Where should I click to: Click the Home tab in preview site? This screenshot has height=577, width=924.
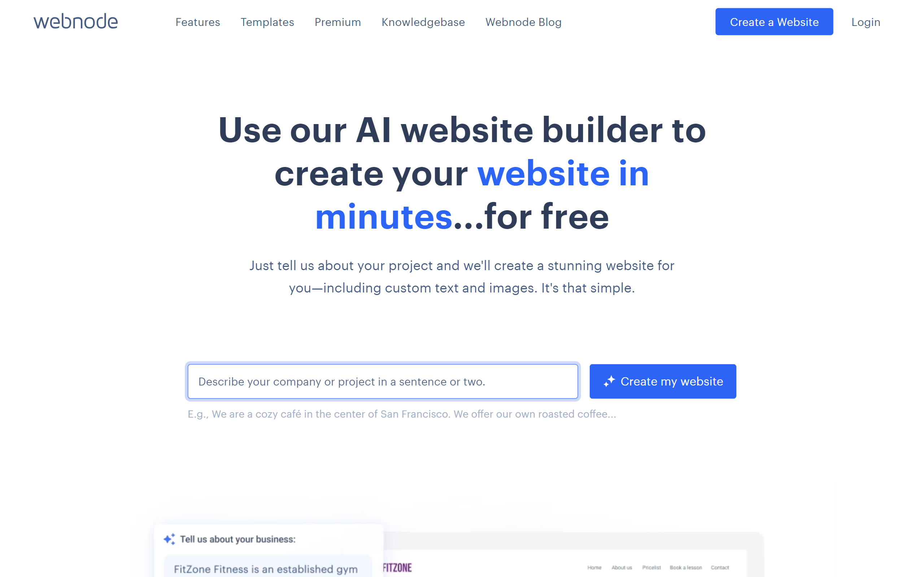pos(595,568)
